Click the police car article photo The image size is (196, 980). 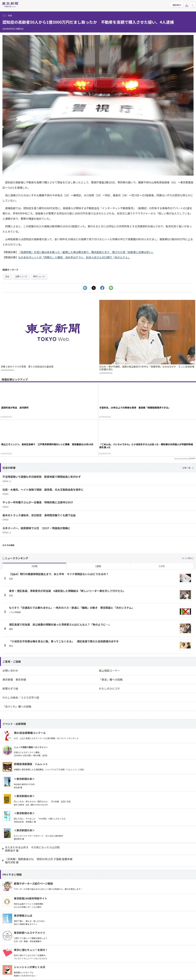(98, 105)
